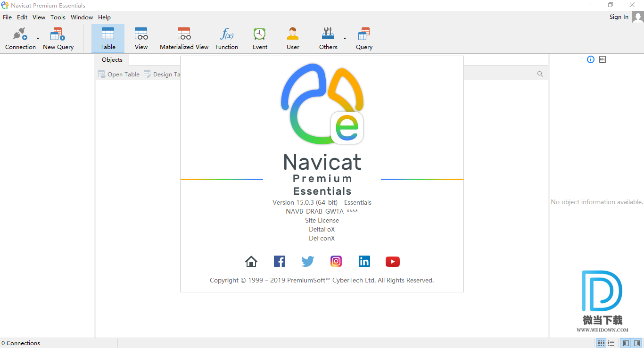Switch to icon grid view mode
Viewport: 644px width, 348px height.
602,343
